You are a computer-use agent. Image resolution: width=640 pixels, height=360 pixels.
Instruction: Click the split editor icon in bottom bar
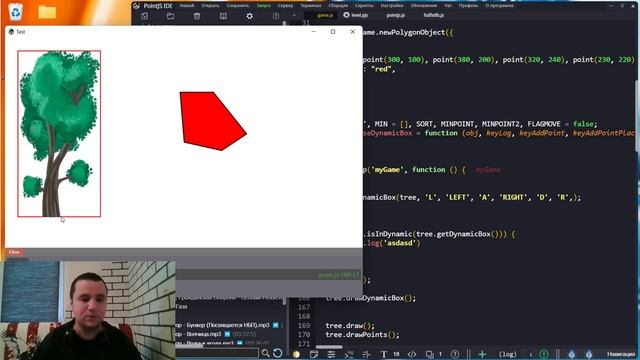tap(366, 354)
